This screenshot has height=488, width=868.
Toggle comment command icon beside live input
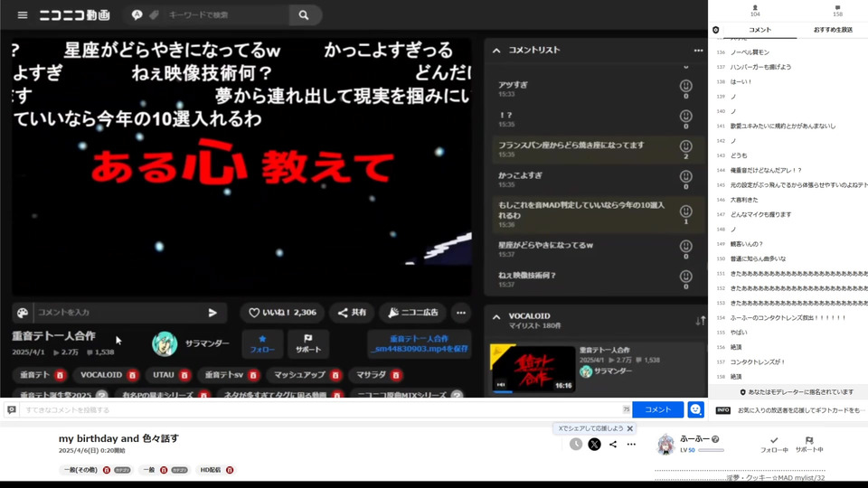12,410
